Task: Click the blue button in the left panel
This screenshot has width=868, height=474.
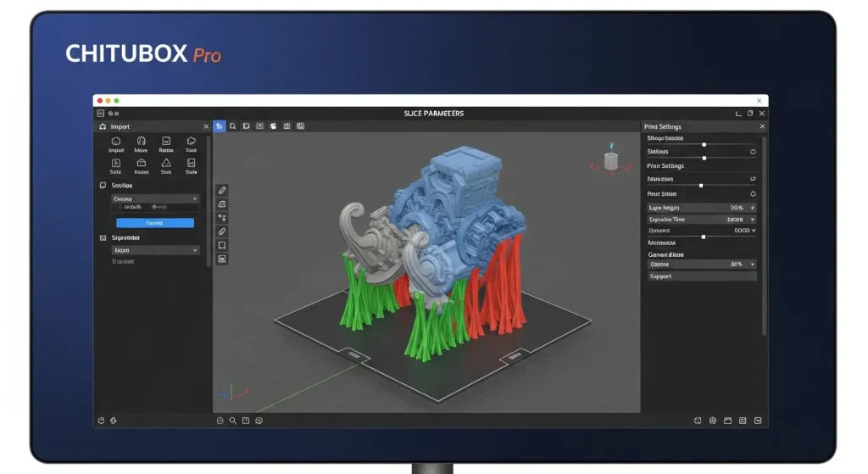Action: [x=155, y=223]
